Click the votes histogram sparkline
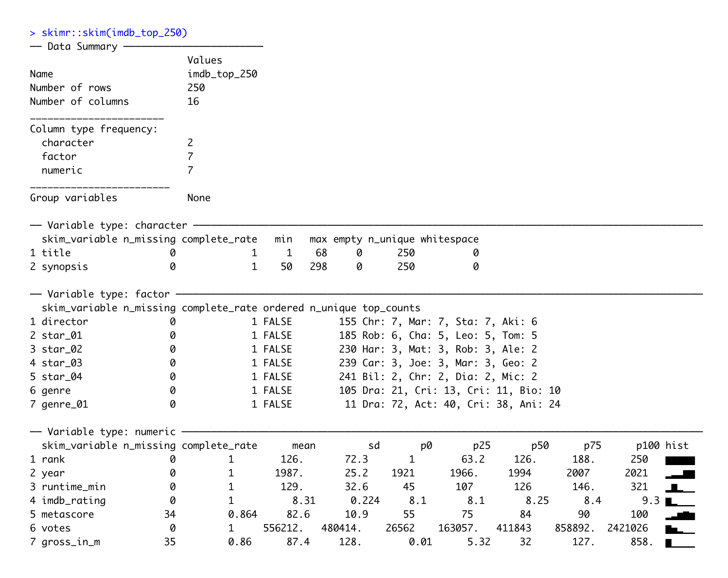This screenshot has width=728, height=578. click(680, 529)
